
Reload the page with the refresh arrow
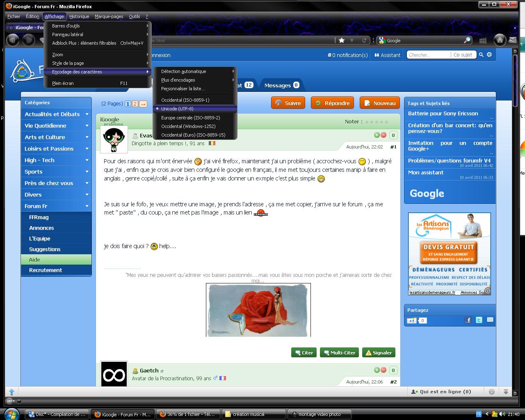364,40
